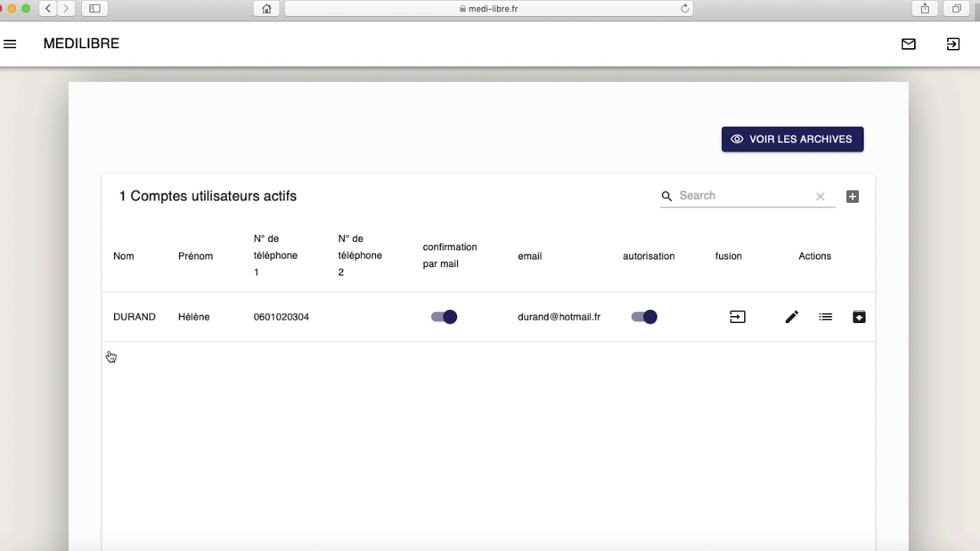Click the email column header
The height and width of the screenshot is (551, 980).
[x=530, y=256]
